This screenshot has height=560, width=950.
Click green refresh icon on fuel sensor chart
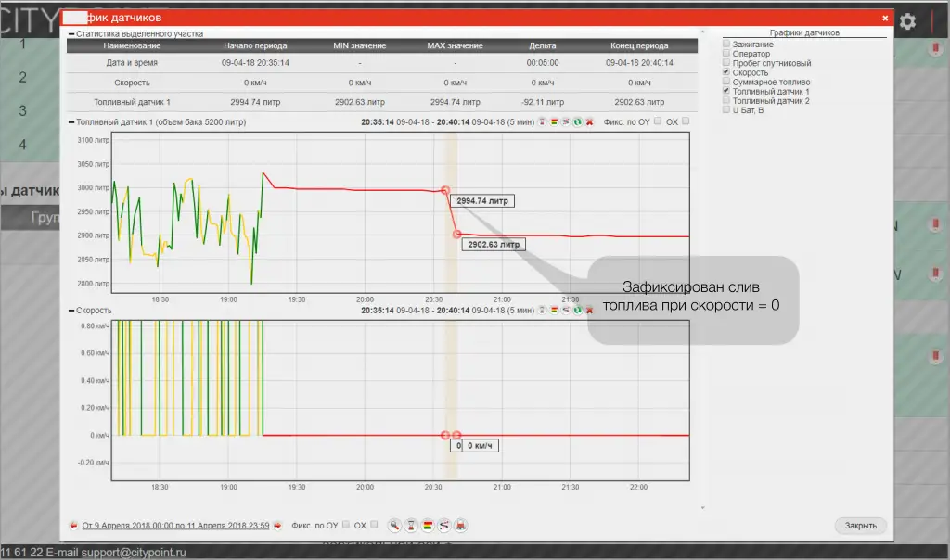click(x=577, y=122)
